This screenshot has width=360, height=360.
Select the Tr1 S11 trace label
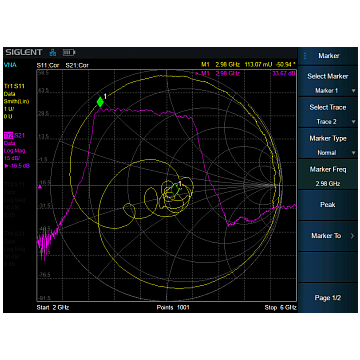point(14,86)
